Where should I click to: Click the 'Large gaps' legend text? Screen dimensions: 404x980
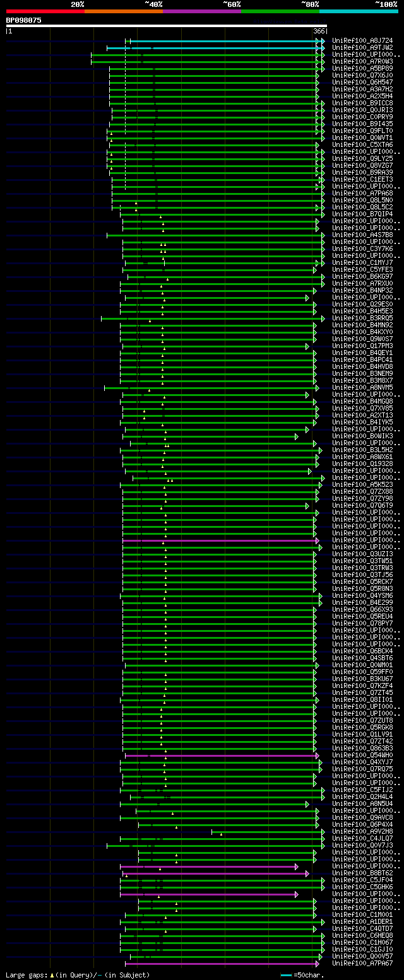(26, 975)
